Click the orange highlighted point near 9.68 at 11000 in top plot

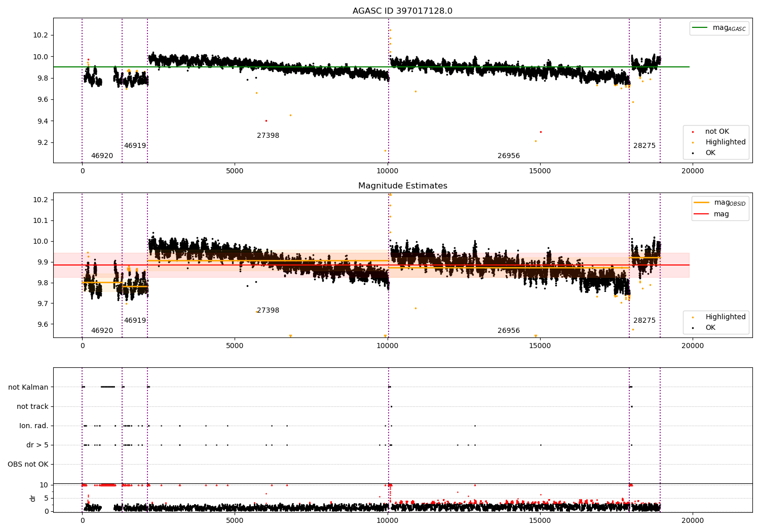(x=415, y=91)
